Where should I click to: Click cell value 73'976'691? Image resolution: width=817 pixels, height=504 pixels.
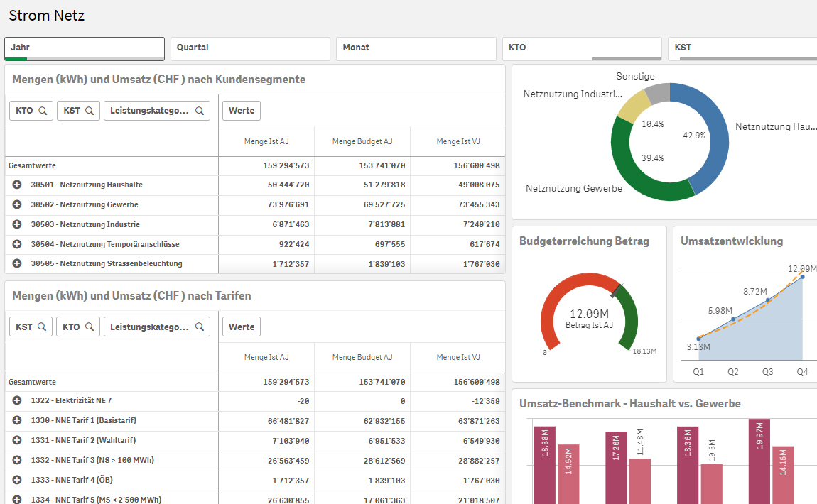[x=288, y=204]
